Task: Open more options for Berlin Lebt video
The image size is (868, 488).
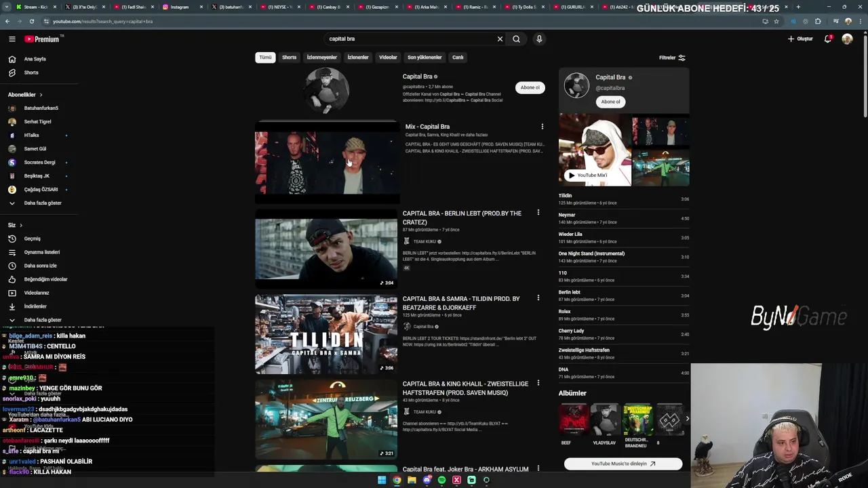Action: 538,213
